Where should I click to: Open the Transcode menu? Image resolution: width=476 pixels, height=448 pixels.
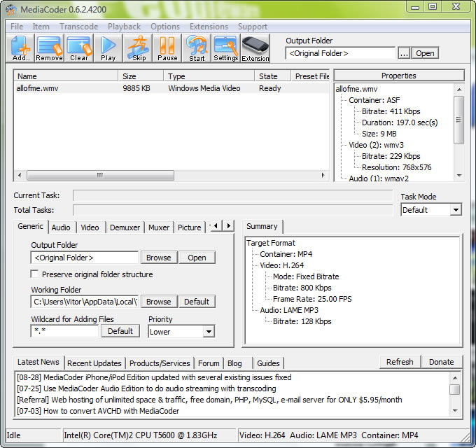coord(79,27)
